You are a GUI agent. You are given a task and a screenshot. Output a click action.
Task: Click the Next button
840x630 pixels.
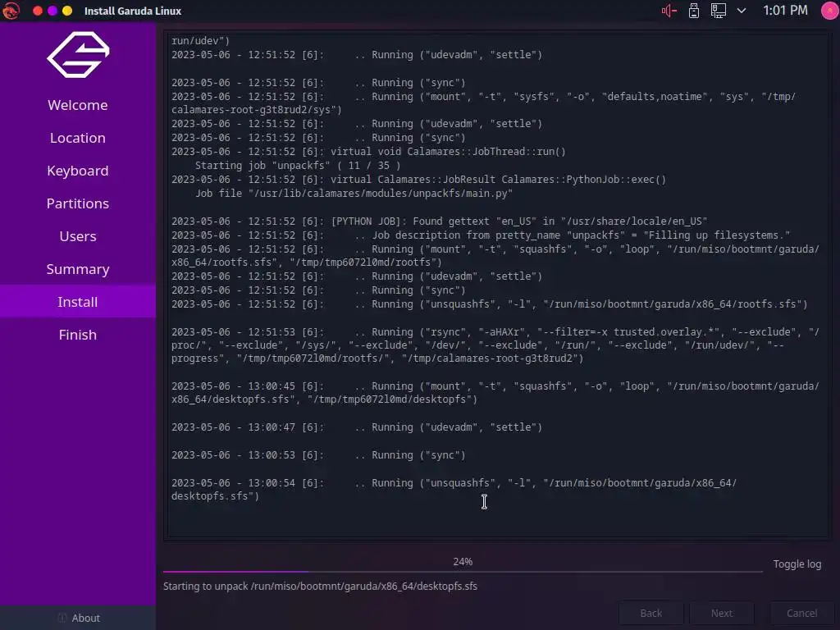tap(722, 614)
